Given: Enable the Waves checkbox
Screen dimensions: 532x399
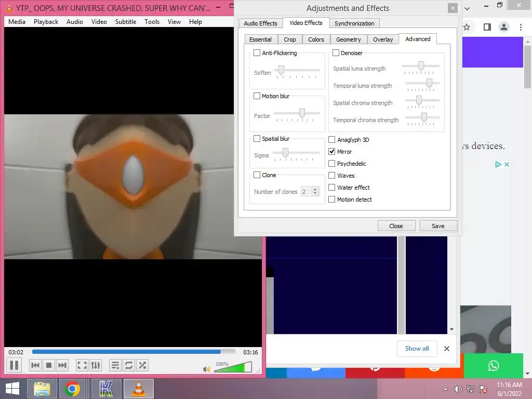Looking at the screenshot, I should [332, 176].
